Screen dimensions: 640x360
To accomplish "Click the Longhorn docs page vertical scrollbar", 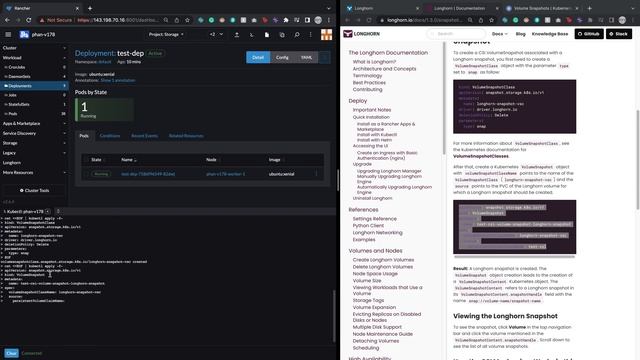I will (x=637, y=159).
